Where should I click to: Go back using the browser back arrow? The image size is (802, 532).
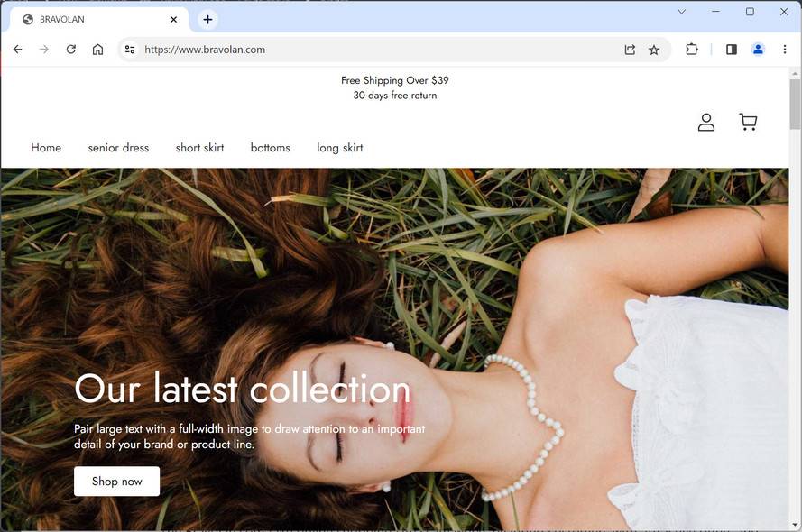[18, 50]
